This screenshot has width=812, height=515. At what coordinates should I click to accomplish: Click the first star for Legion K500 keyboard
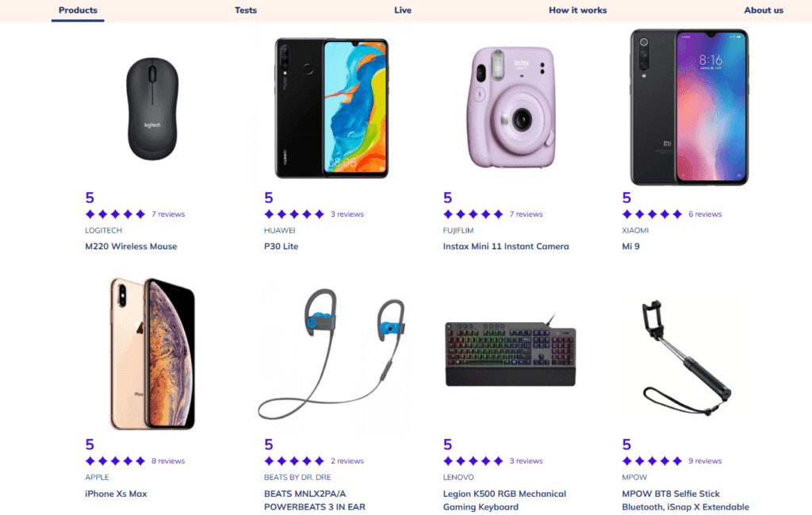448,460
